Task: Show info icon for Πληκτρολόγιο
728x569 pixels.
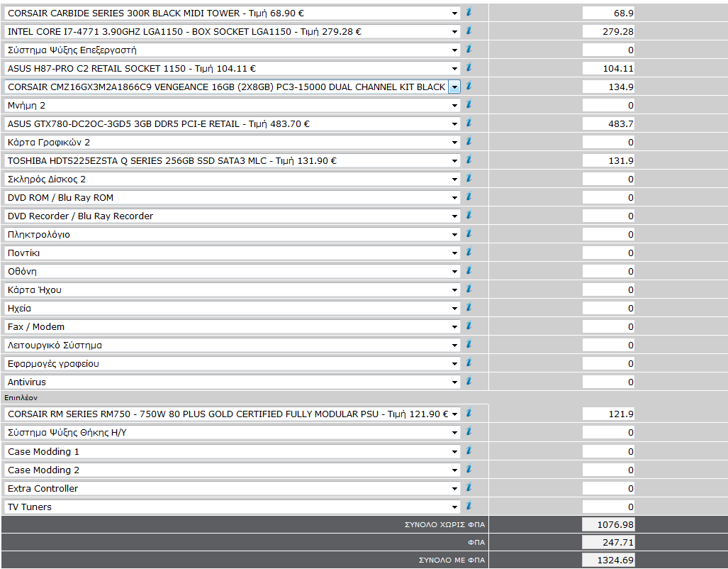Action: [469, 233]
